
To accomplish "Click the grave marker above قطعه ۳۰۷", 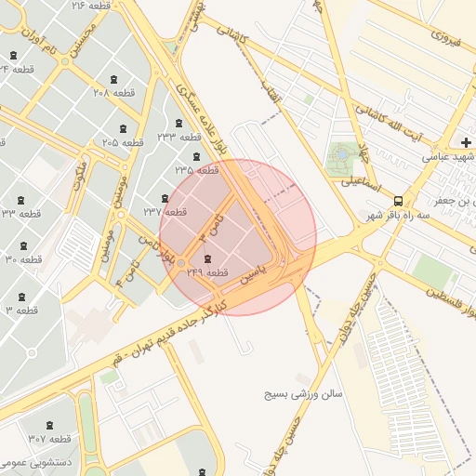I will [49, 426].
